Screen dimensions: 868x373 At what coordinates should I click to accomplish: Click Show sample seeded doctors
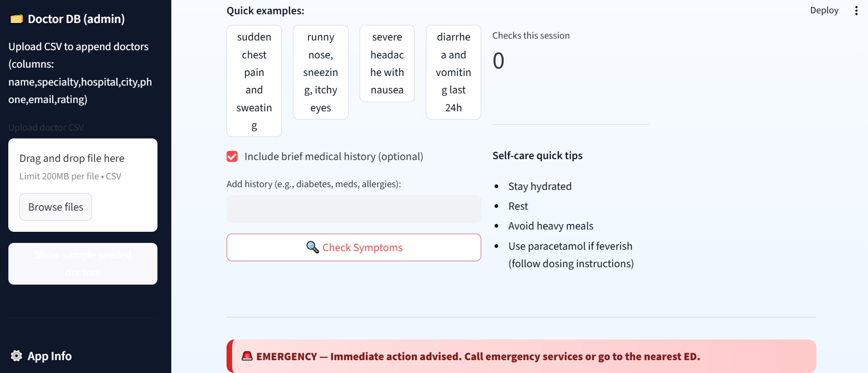pyautogui.click(x=82, y=263)
